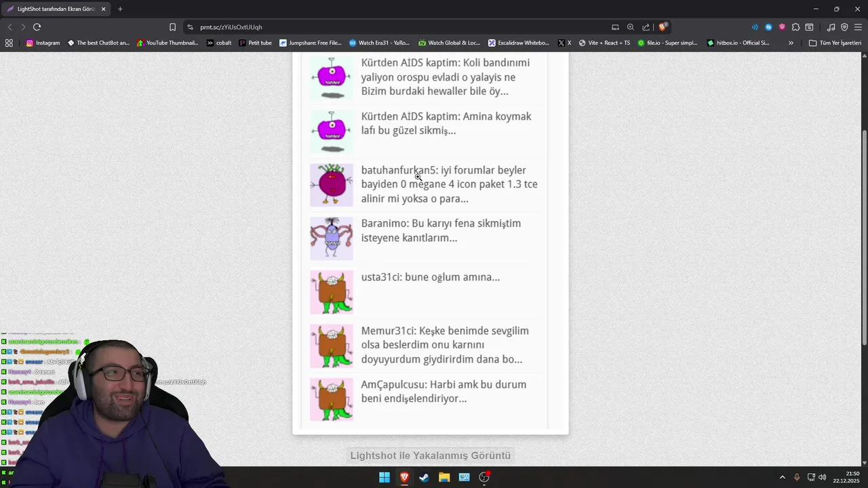Open Steam from the taskbar
The image size is (868, 488).
click(424, 477)
